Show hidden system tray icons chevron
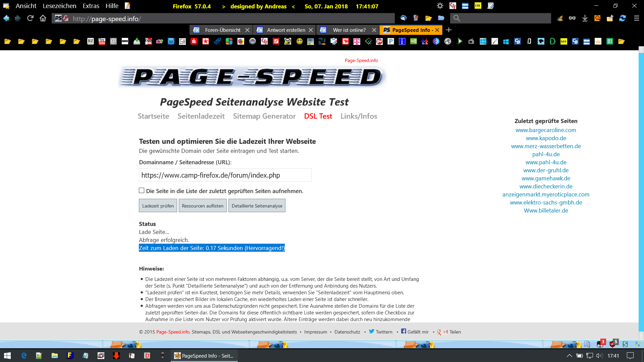Screen dimensions: 644x362 (569, 356)
